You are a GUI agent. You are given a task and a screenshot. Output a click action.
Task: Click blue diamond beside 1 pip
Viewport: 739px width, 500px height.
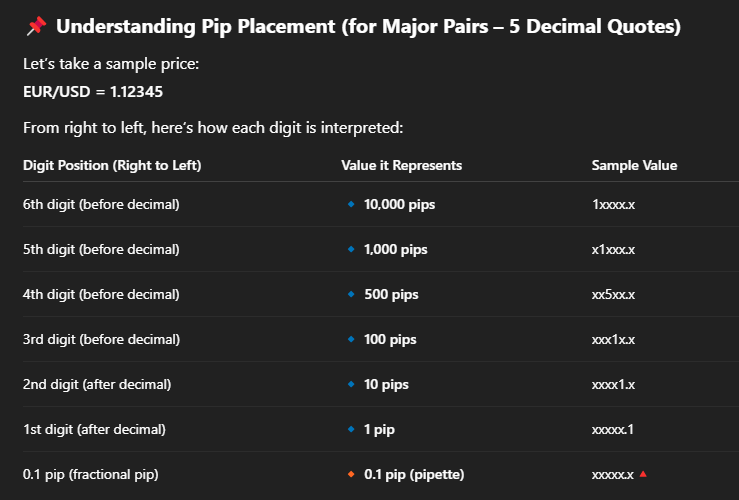click(x=351, y=429)
